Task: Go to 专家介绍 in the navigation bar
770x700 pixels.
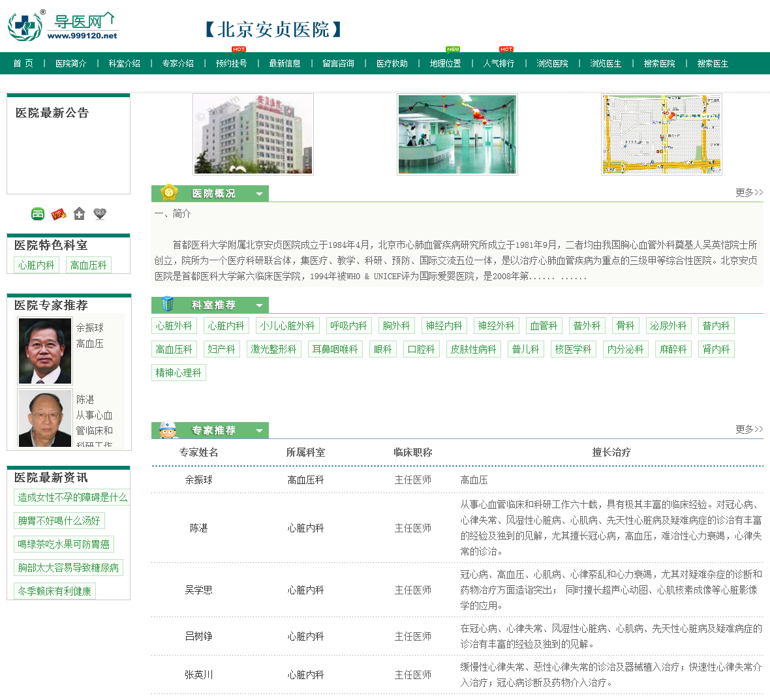Action: click(x=177, y=63)
